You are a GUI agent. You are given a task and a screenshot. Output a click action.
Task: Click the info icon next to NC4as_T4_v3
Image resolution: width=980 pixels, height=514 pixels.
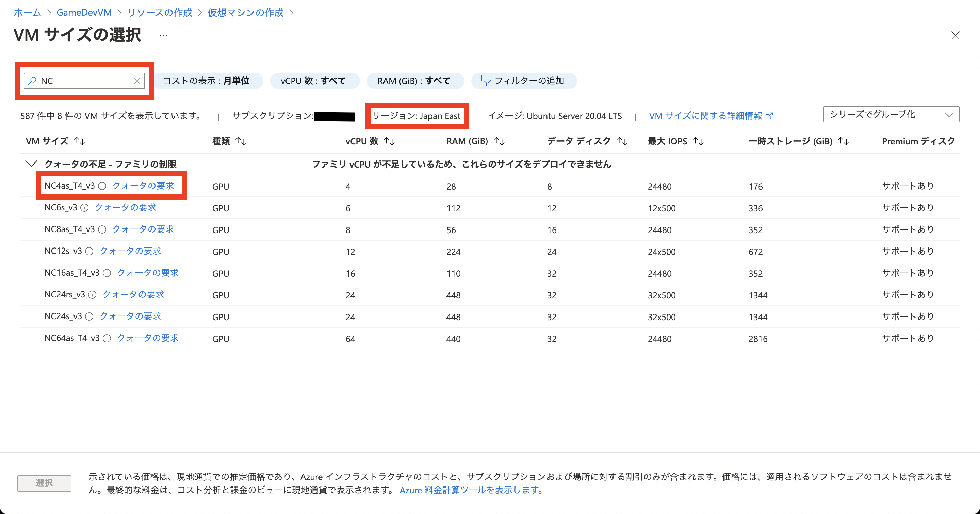[x=102, y=186]
